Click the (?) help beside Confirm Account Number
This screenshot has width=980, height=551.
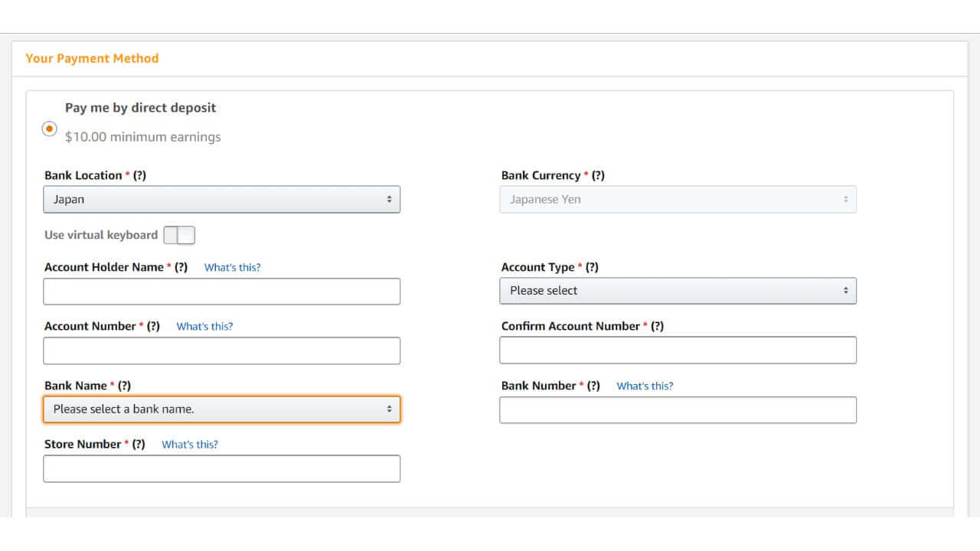pyautogui.click(x=657, y=326)
